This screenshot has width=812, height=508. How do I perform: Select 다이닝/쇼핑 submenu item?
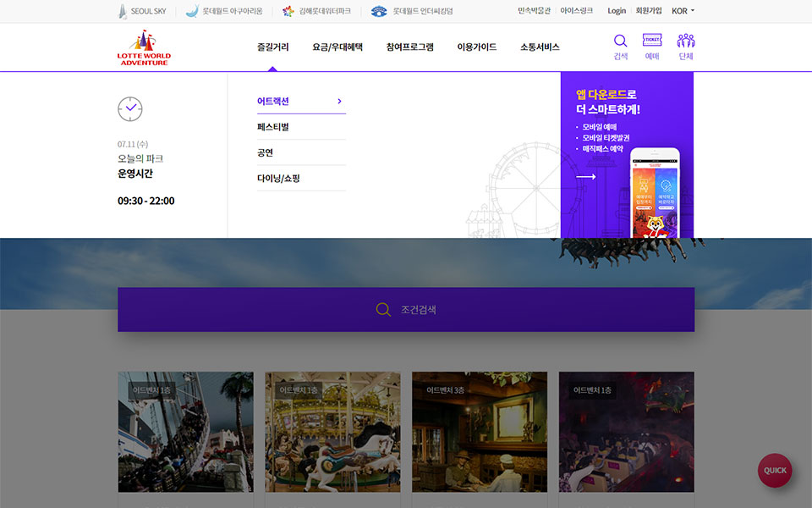tap(278, 179)
